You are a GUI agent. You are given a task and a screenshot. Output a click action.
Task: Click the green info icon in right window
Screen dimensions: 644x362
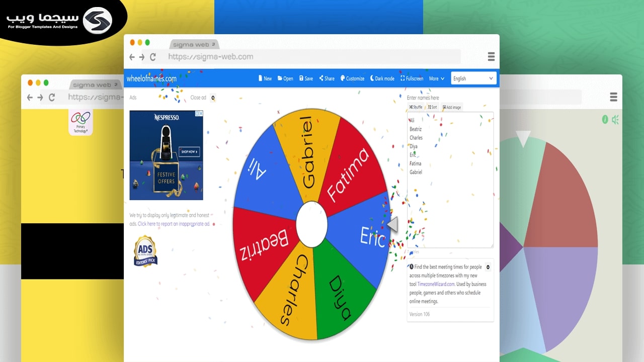click(x=605, y=120)
